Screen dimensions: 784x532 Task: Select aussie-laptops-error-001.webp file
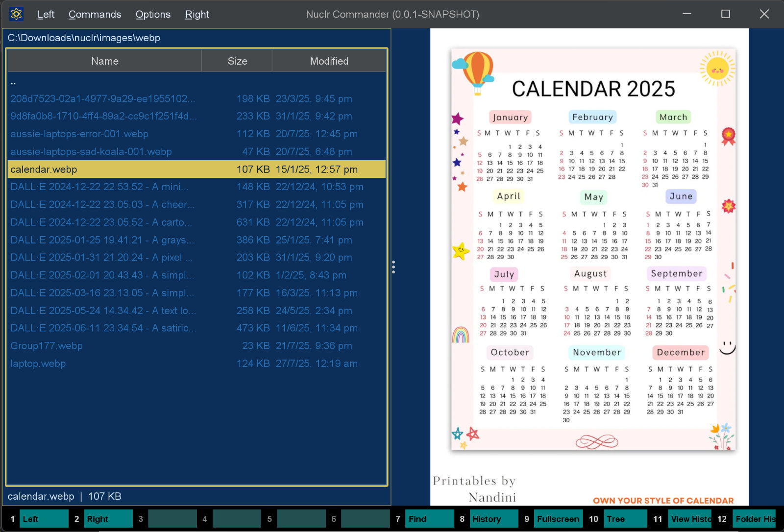pos(196,134)
